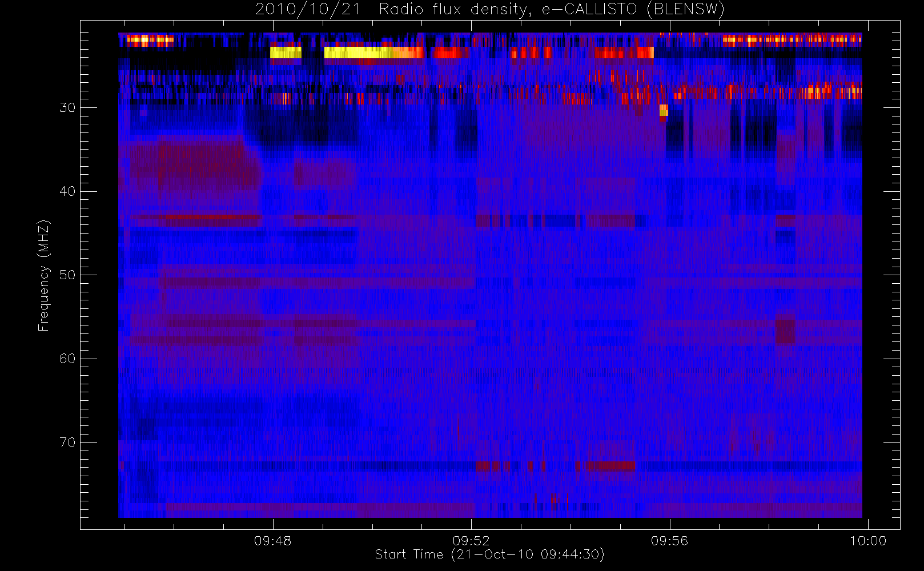Click the 40 frequency tick label

coord(67,191)
